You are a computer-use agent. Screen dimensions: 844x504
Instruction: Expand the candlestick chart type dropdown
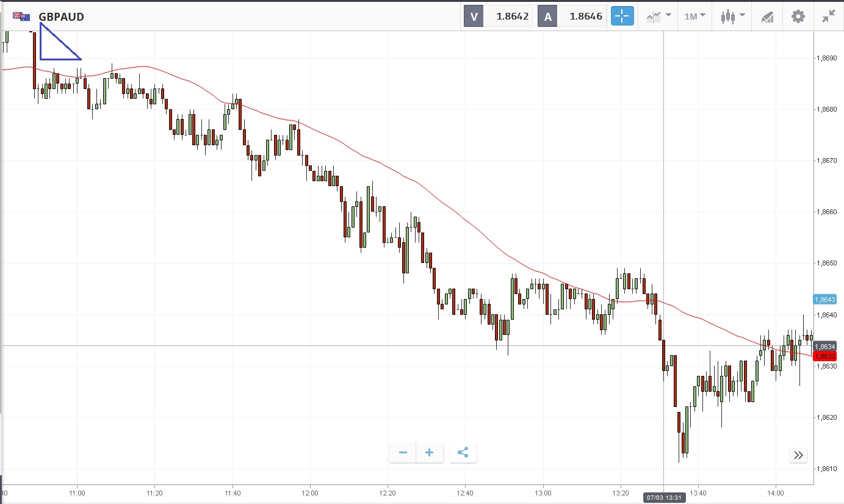point(732,16)
